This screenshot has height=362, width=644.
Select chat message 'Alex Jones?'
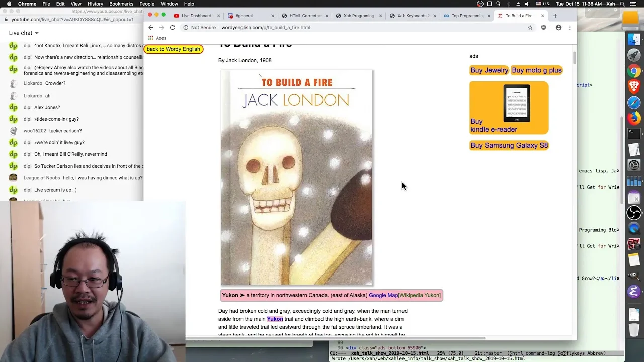tap(47, 108)
